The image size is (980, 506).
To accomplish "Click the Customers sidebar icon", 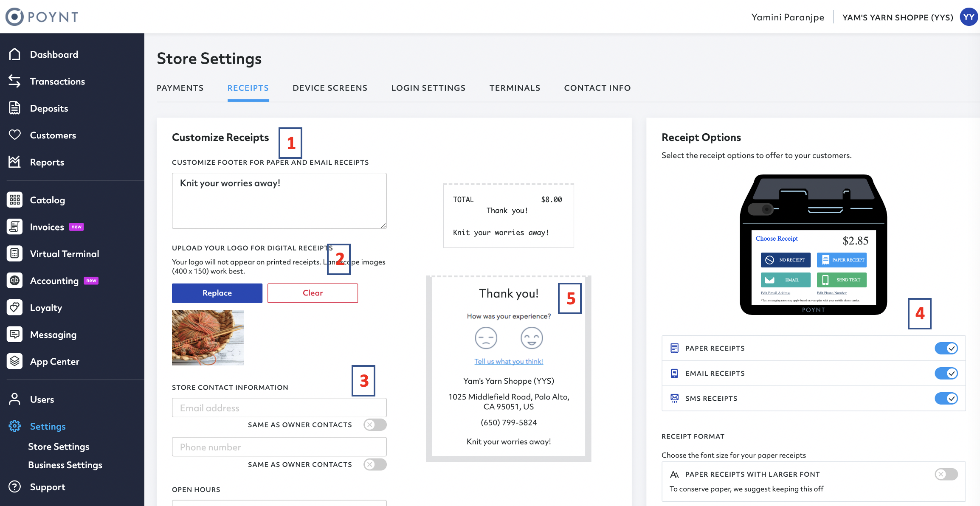I will point(17,135).
